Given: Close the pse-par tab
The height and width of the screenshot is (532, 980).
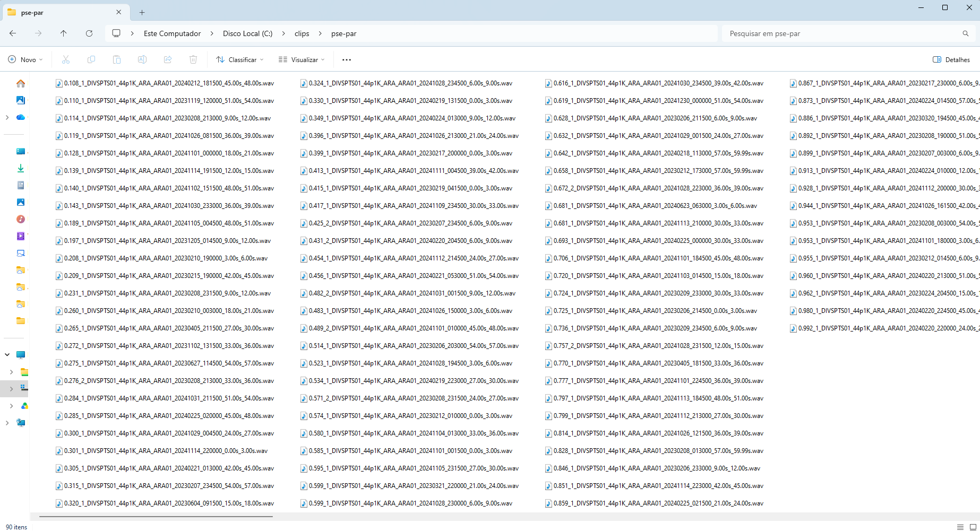Looking at the screenshot, I should coord(118,12).
